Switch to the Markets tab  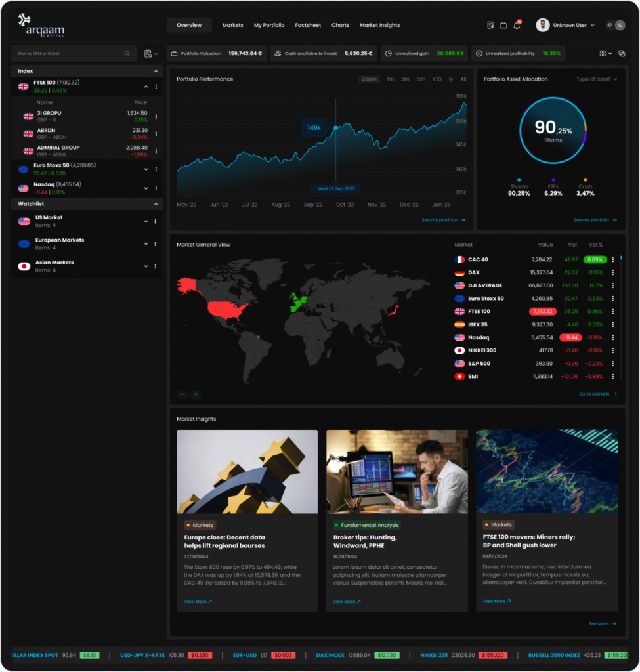coord(232,25)
